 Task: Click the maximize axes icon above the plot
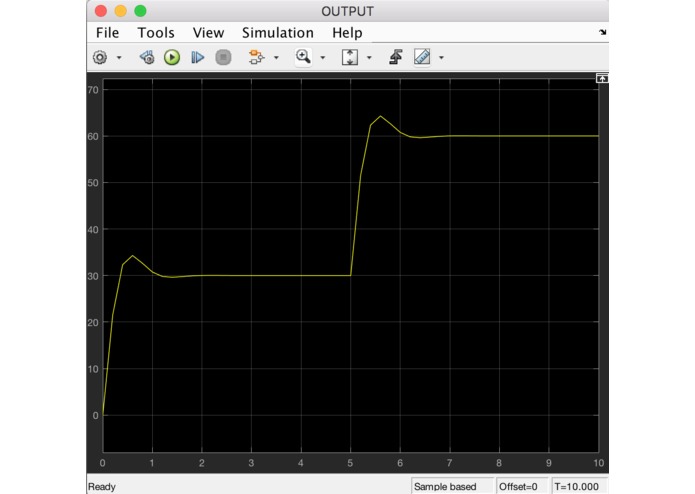coord(602,78)
